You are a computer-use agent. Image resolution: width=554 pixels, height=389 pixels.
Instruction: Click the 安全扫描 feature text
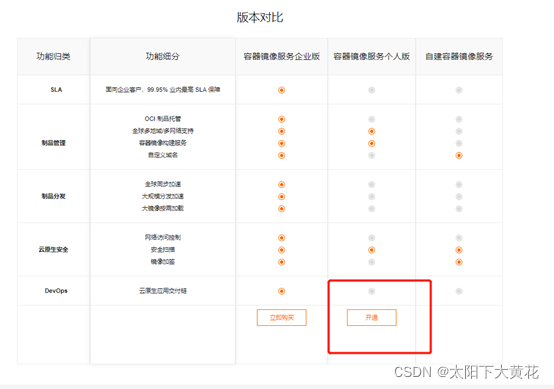163,250
